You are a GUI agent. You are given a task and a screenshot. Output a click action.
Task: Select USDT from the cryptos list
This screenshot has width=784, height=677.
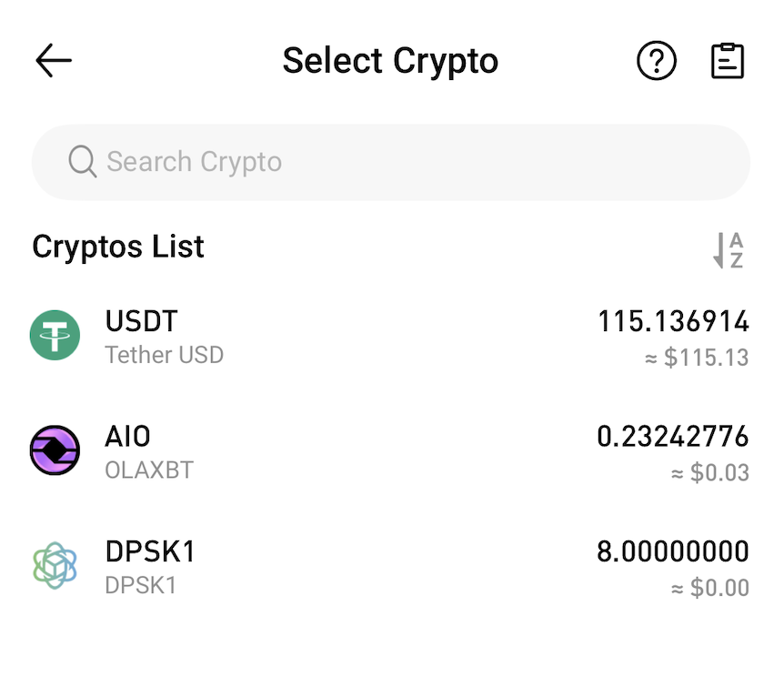click(142, 321)
